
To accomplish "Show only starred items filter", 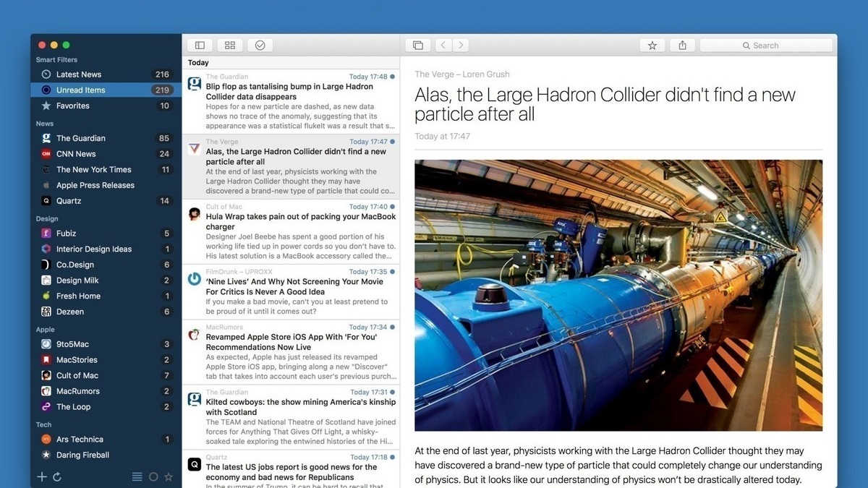I will point(169,477).
